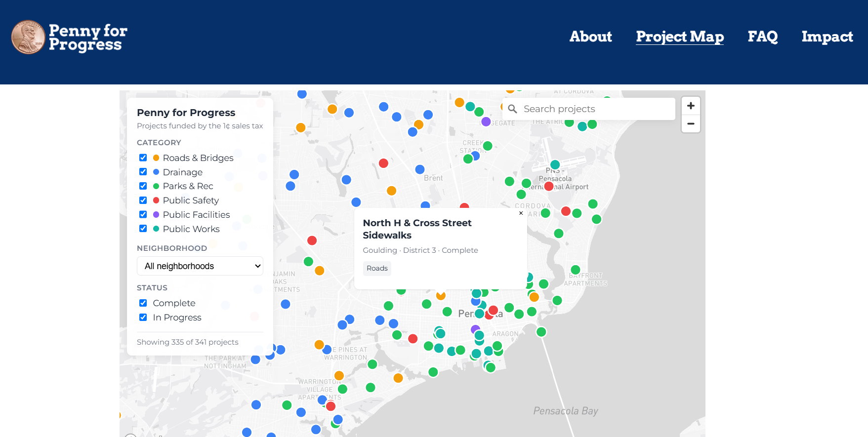Click the Pensacola Bay map label

click(x=566, y=411)
